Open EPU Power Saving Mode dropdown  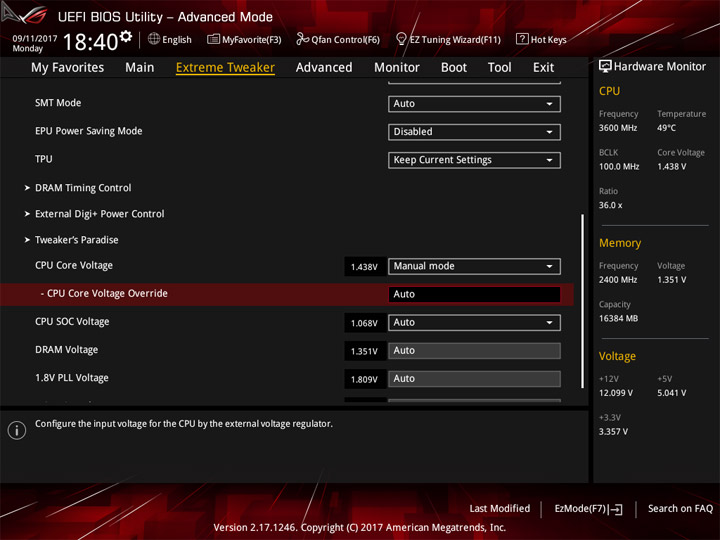(x=474, y=132)
